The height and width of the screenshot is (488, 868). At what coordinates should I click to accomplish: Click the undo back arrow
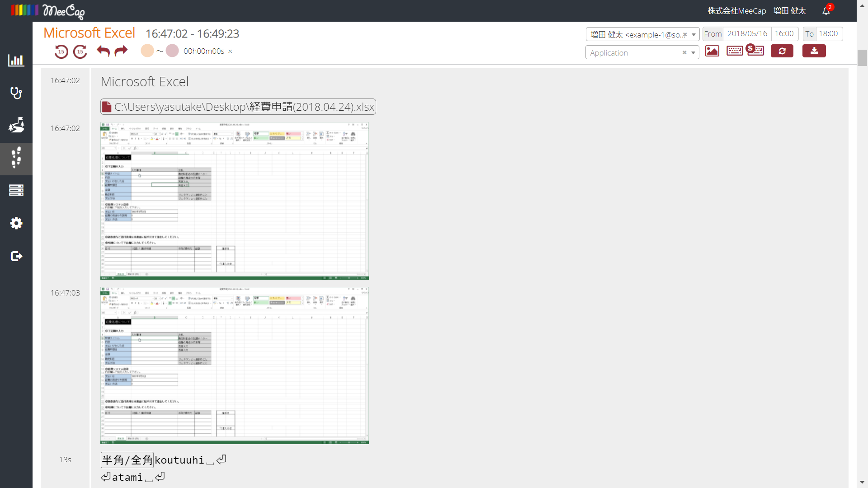click(103, 51)
